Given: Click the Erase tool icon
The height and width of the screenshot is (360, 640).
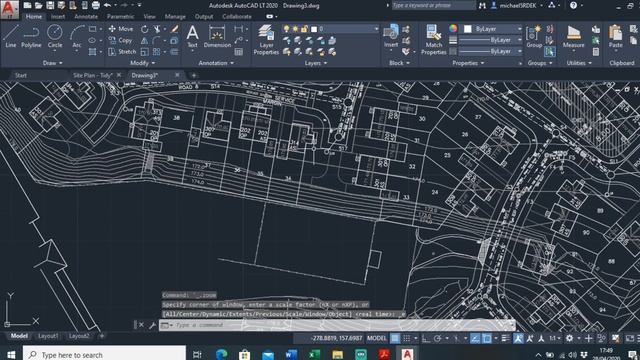Looking at the screenshot, I should [175, 29].
